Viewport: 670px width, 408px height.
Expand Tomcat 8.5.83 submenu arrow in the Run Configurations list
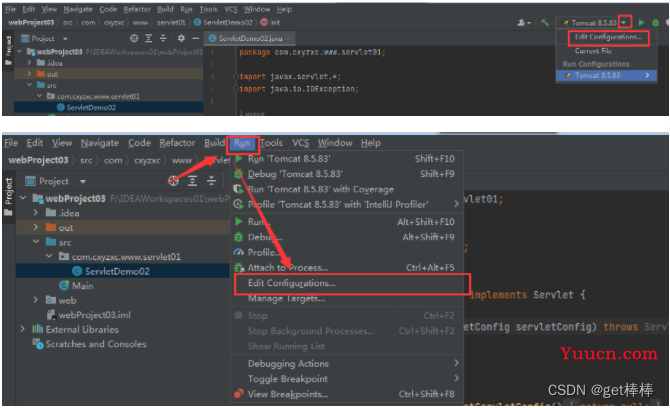pyautogui.click(x=648, y=75)
